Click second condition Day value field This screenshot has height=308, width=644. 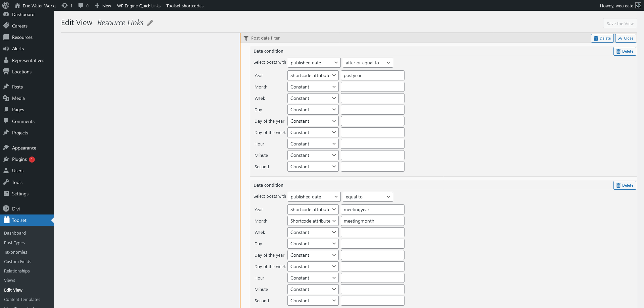click(x=372, y=244)
